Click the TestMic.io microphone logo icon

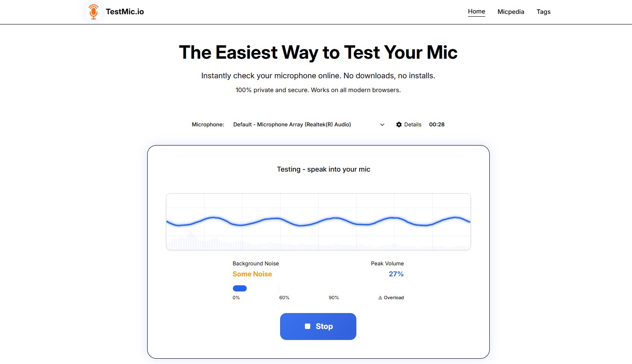click(x=93, y=12)
